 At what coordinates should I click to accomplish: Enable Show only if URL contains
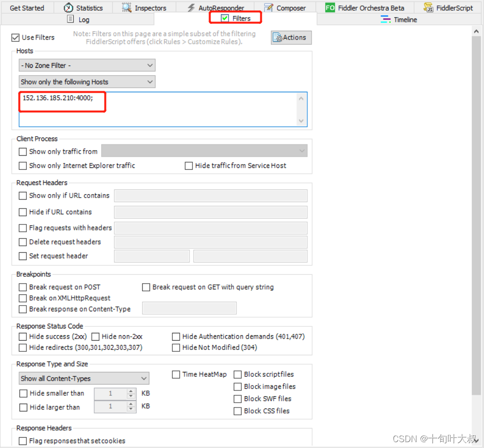tap(23, 196)
